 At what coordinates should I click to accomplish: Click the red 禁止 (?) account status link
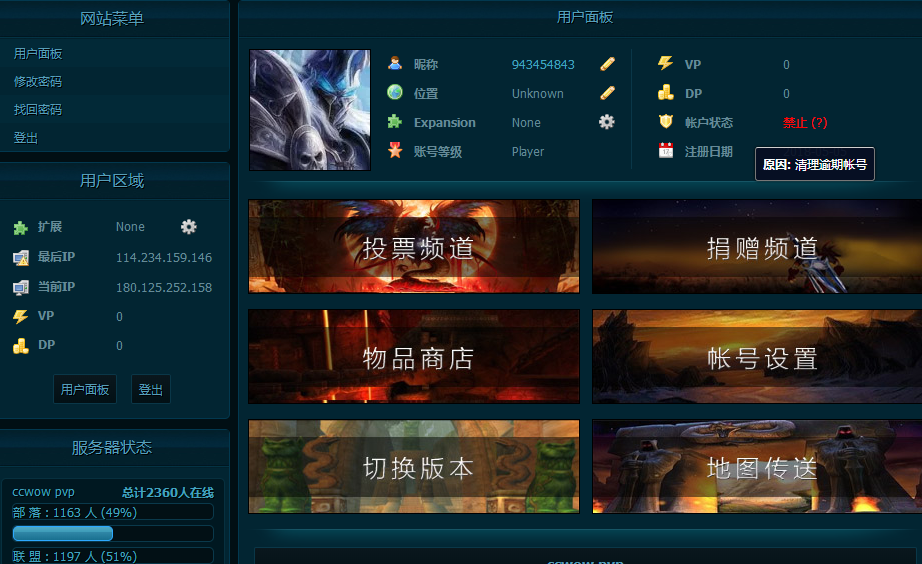tap(805, 123)
